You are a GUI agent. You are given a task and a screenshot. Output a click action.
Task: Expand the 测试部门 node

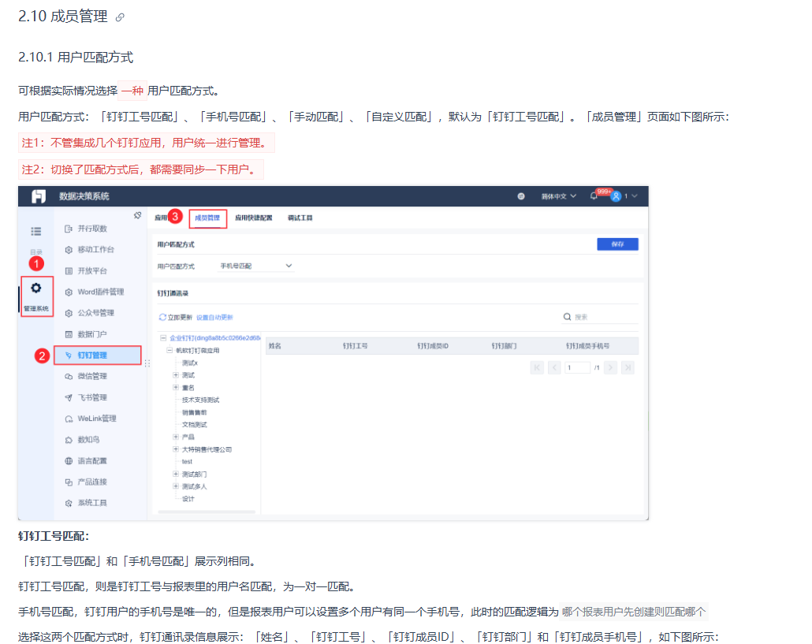tap(176, 475)
